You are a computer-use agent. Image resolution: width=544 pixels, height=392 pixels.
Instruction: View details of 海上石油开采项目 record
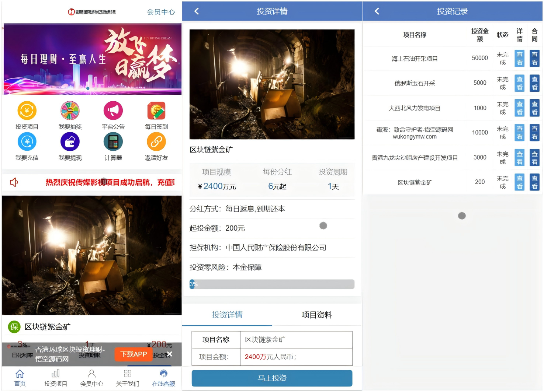519,58
